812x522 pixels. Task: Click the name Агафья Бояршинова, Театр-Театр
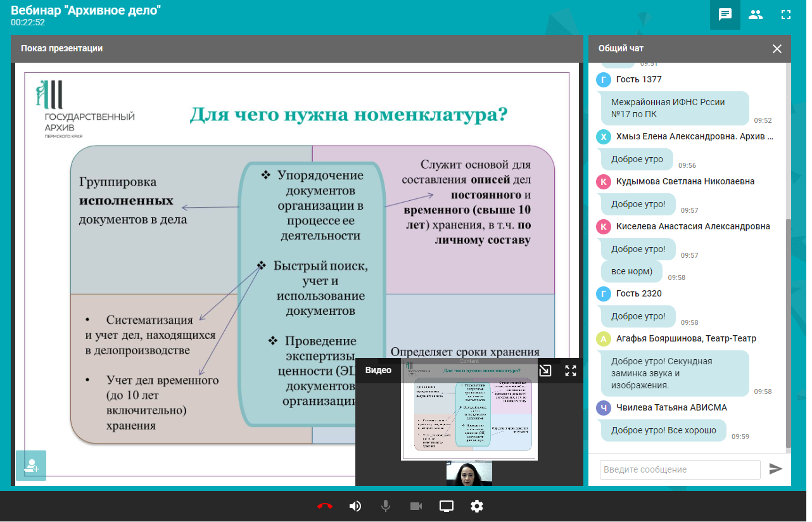pos(686,339)
